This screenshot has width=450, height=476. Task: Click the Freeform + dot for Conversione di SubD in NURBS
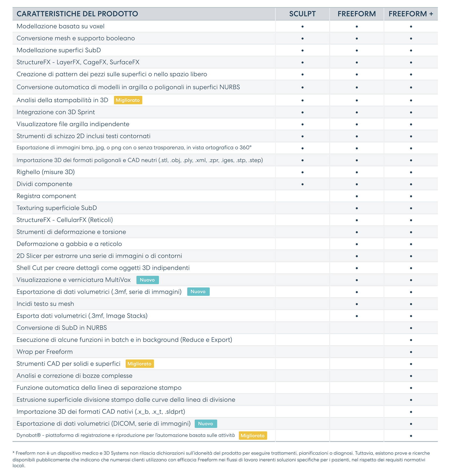(411, 328)
